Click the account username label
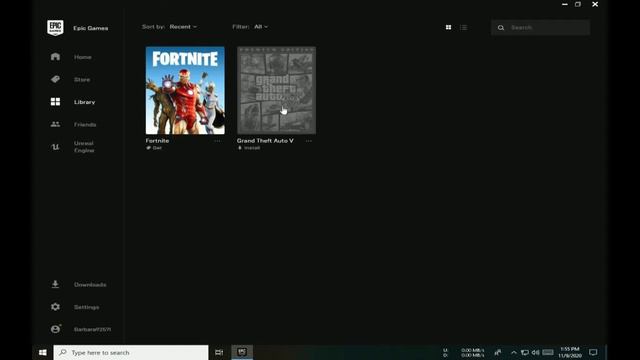Viewport: 640px width, 360px height. point(92,329)
